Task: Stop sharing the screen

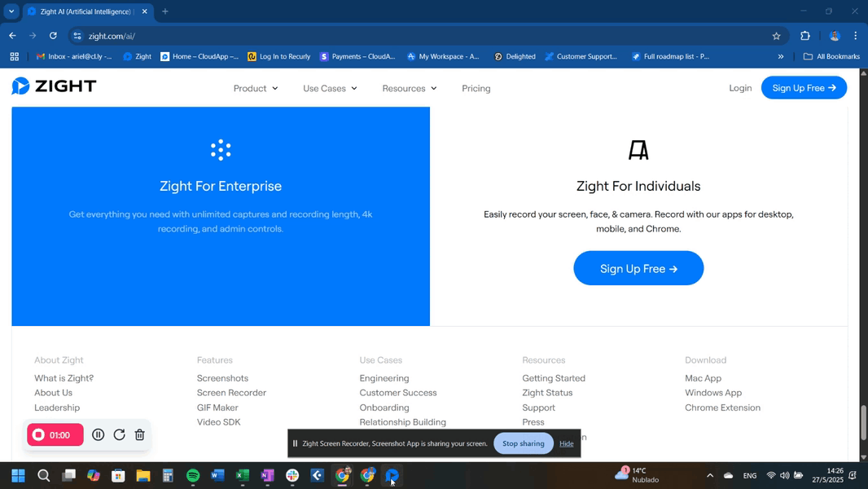Action: (x=523, y=443)
